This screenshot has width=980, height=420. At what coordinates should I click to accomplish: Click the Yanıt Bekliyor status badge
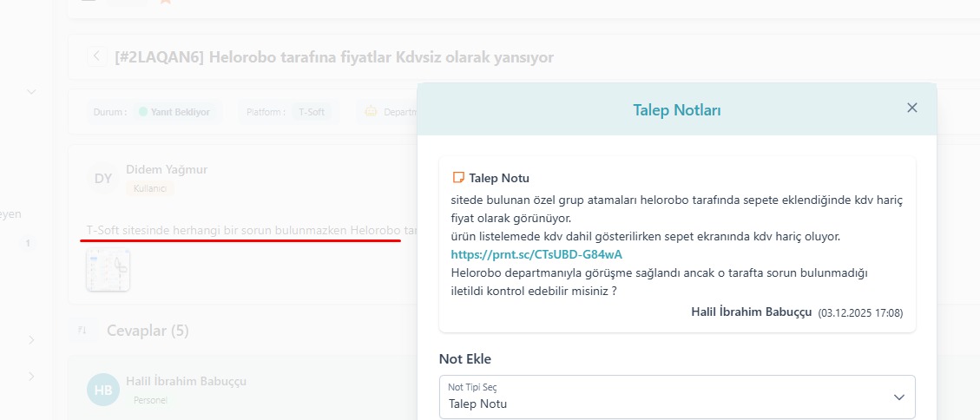[174, 112]
